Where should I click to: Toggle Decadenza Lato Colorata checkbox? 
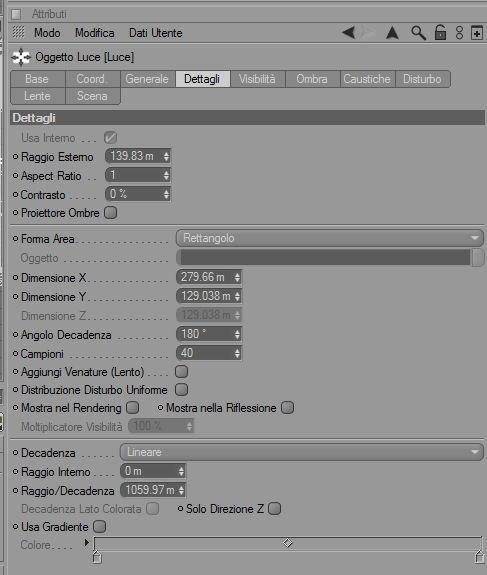coord(153,509)
